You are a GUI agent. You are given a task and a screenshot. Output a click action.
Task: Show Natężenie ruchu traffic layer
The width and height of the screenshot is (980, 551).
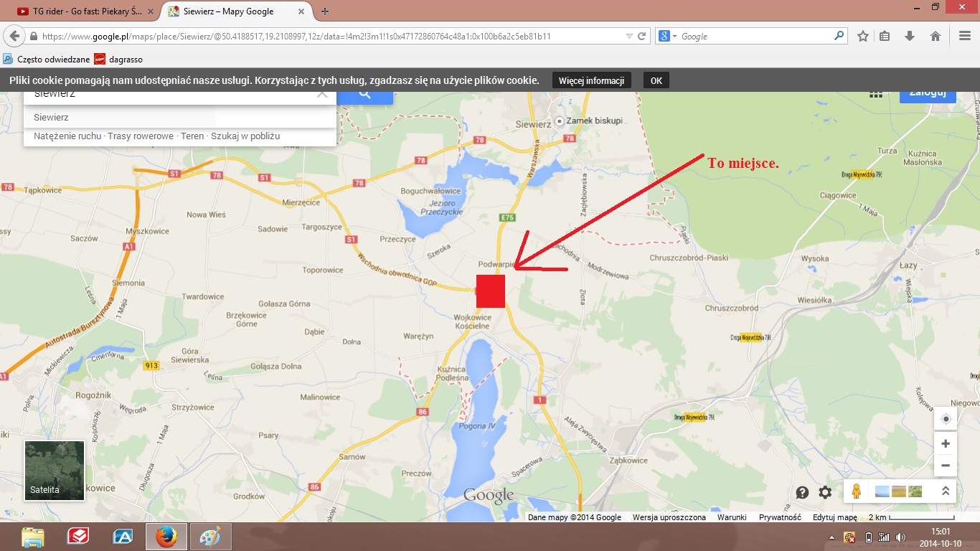[x=67, y=136]
